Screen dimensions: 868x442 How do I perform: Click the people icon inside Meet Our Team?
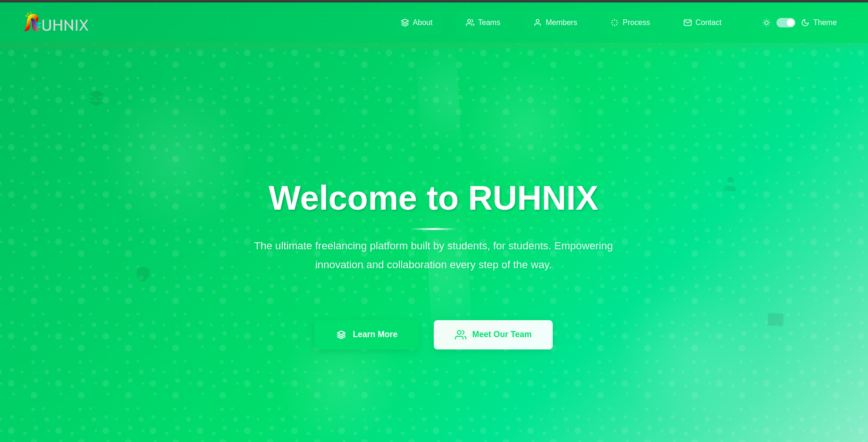460,334
